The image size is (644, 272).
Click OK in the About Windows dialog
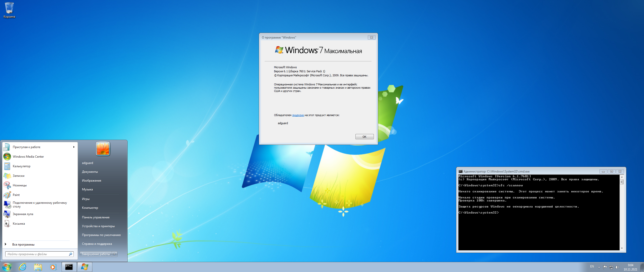click(x=365, y=137)
